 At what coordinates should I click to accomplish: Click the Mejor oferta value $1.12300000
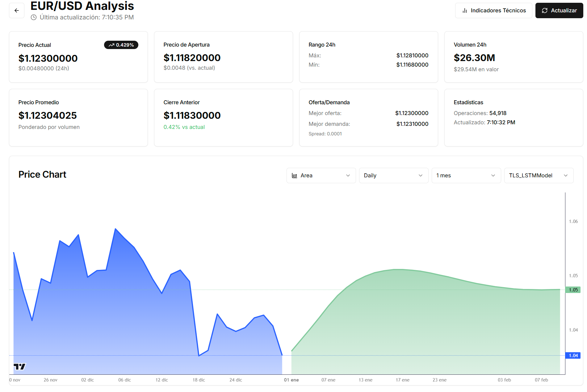[x=412, y=113]
